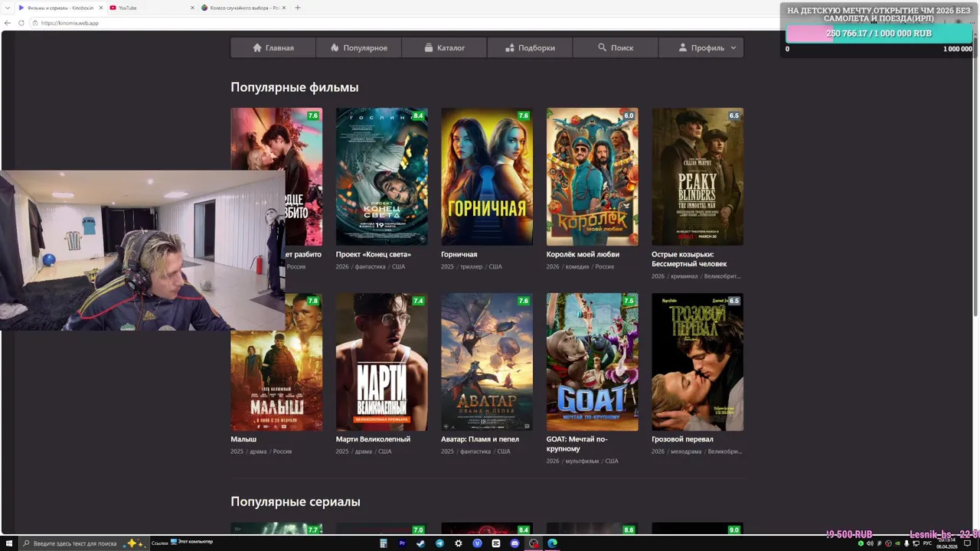Open the blue V app in the taskbar

[477, 543]
